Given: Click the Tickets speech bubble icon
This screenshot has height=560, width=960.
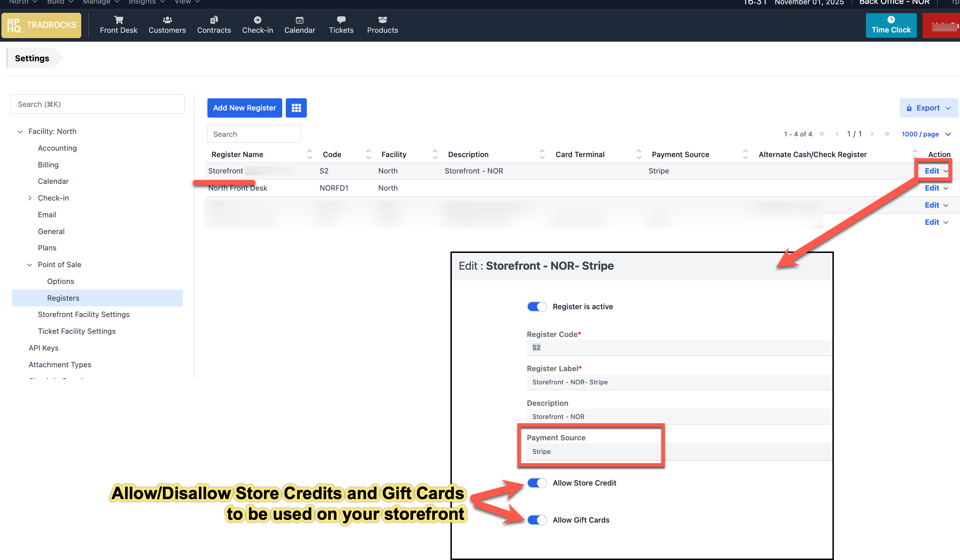Looking at the screenshot, I should (x=341, y=20).
